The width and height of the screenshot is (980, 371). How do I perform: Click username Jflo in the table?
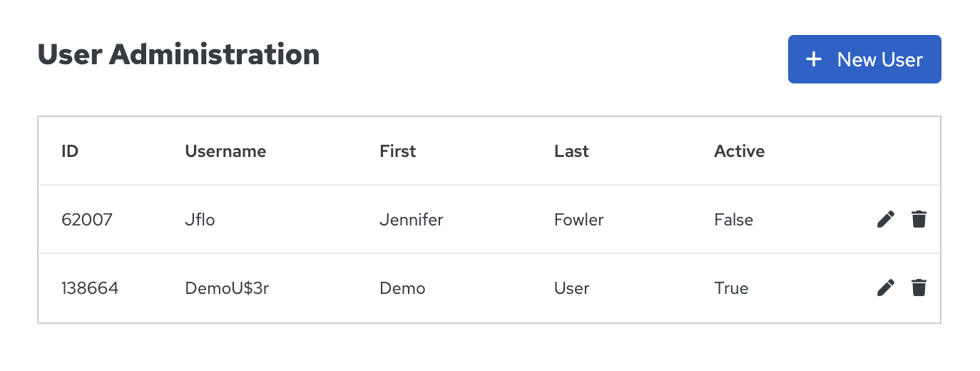[200, 220]
